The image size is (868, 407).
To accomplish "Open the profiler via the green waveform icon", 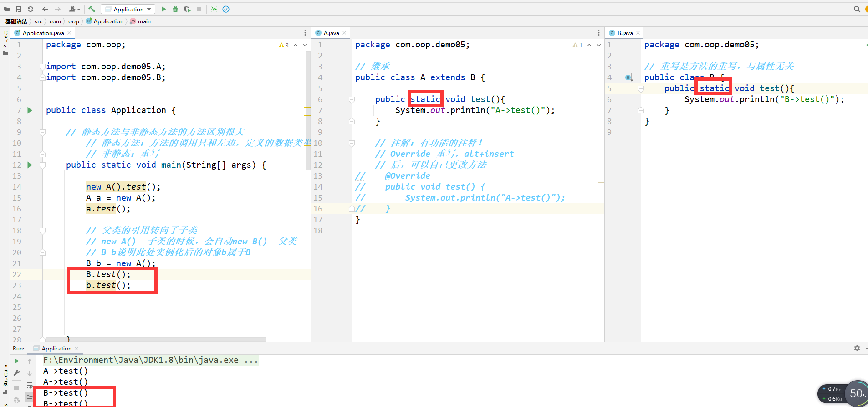I will click(x=214, y=9).
